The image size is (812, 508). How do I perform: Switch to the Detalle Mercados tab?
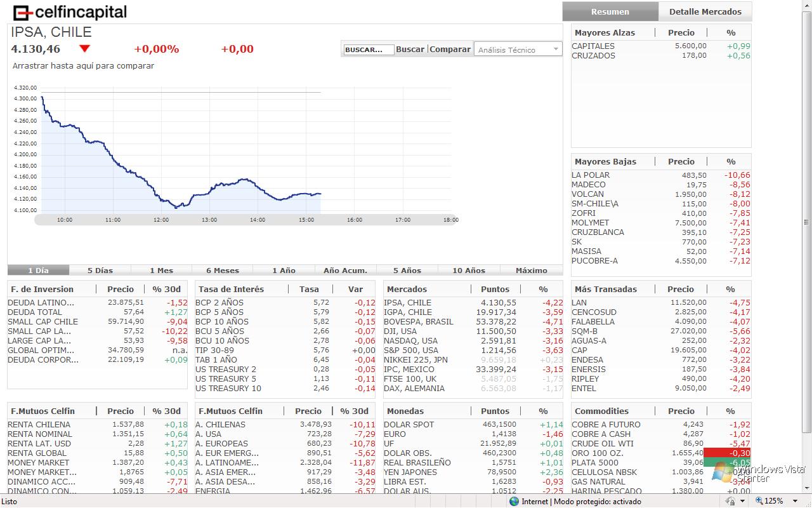pos(705,11)
